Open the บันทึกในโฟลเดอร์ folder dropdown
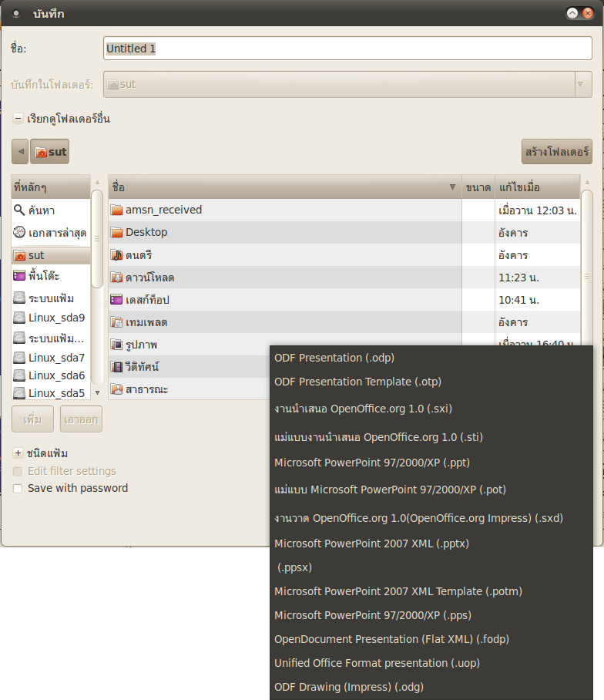 coord(347,84)
